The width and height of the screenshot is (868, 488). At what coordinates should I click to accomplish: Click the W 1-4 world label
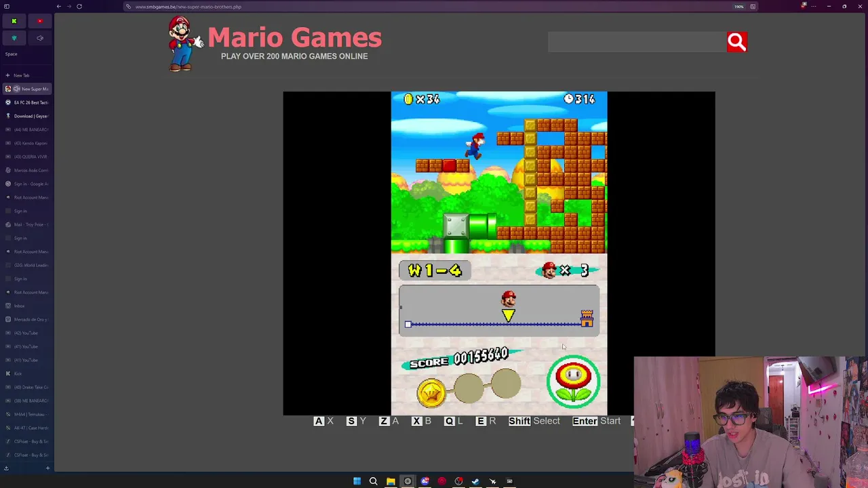[435, 270]
